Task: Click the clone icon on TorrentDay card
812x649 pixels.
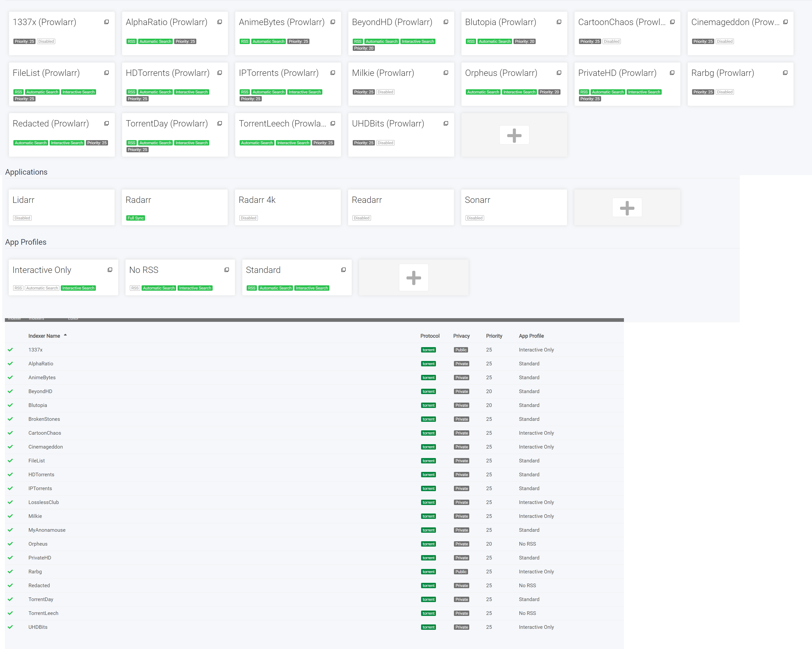Action: [220, 123]
